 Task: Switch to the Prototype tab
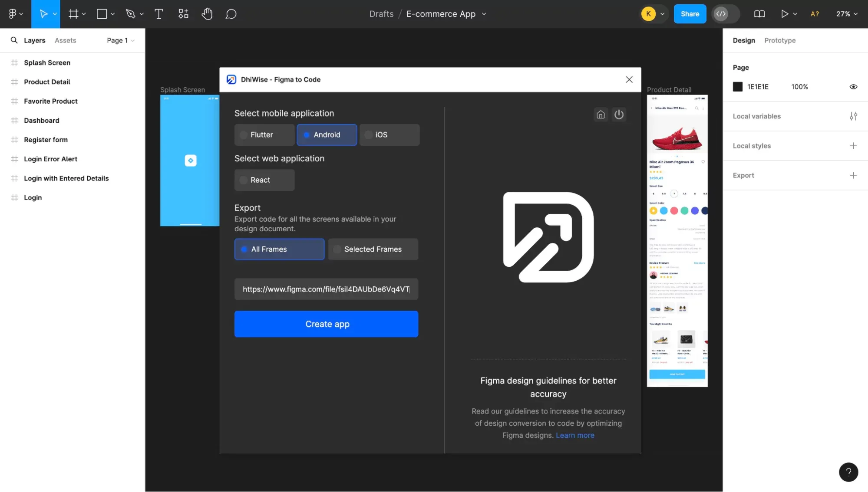(x=780, y=40)
